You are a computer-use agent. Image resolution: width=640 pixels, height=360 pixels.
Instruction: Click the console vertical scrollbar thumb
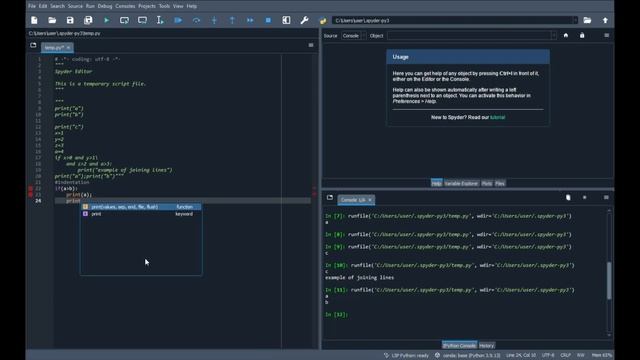pyautogui.click(x=609, y=281)
